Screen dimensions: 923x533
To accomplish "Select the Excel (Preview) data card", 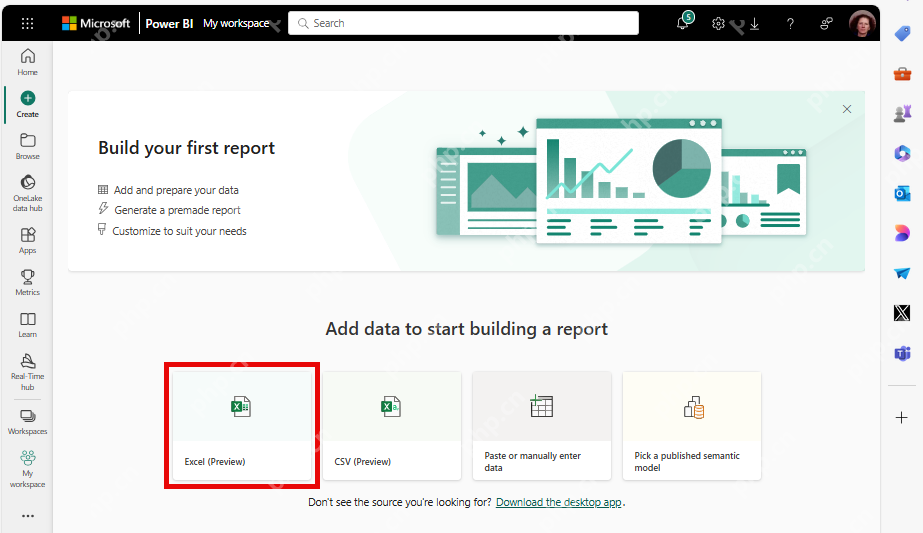I will (241, 425).
